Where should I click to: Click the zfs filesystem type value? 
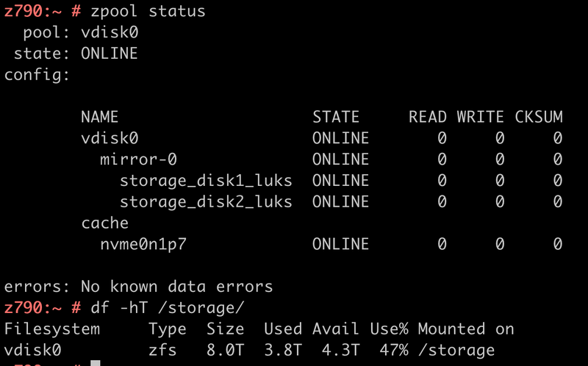pyautogui.click(x=162, y=350)
